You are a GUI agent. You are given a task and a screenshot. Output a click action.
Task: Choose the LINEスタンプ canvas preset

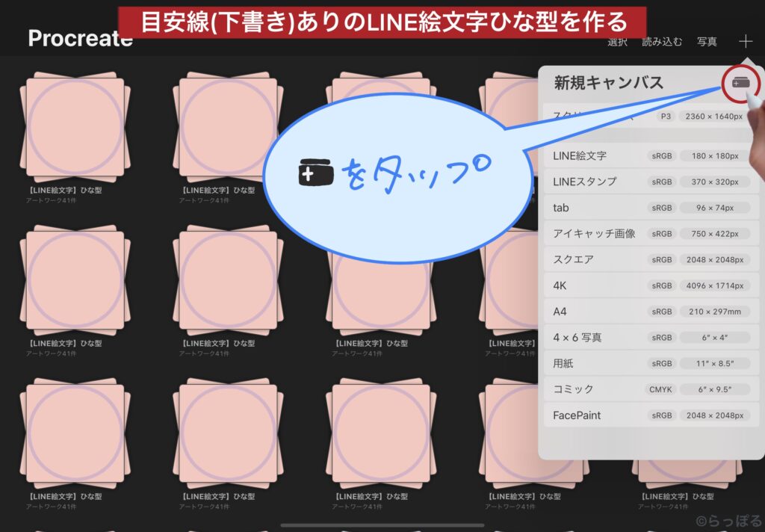tap(651, 182)
